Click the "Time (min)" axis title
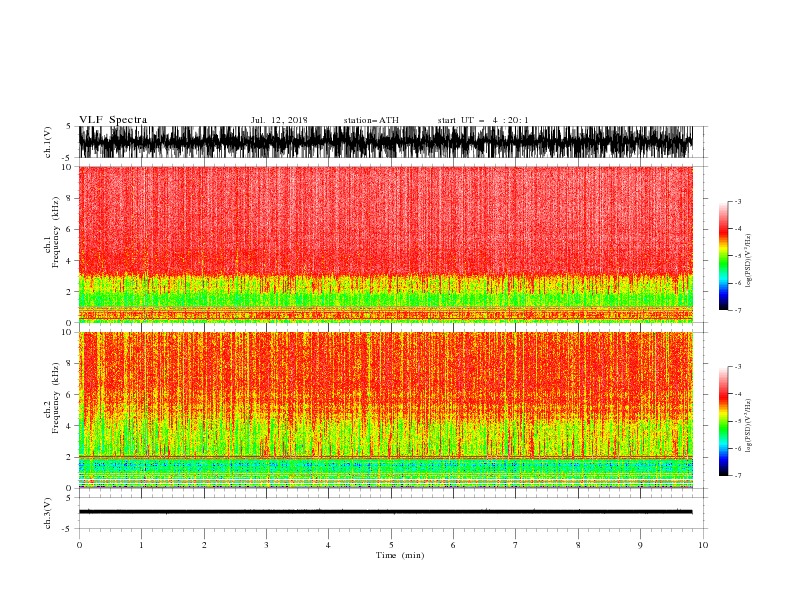Screen dimensions: 792x612 point(400,555)
